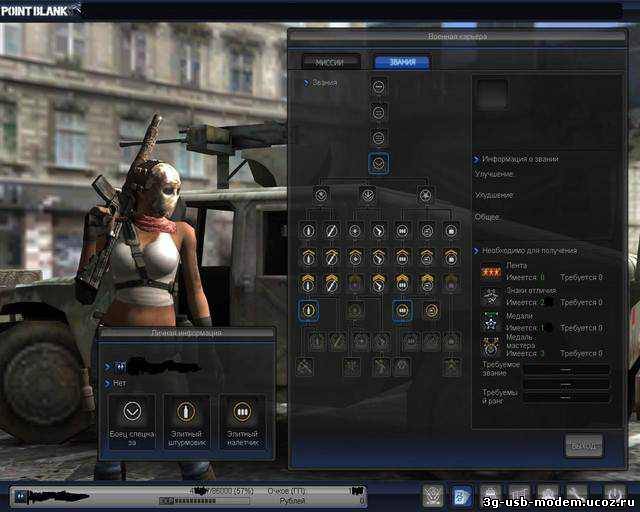Viewport: 640px width, 512px height.
Task: Select the right branch star icon under V-chevron
Action: pyautogui.click(x=425, y=195)
